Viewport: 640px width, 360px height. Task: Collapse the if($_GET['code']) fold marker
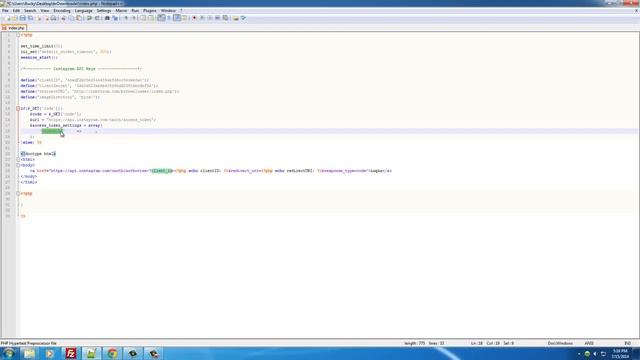[18, 108]
